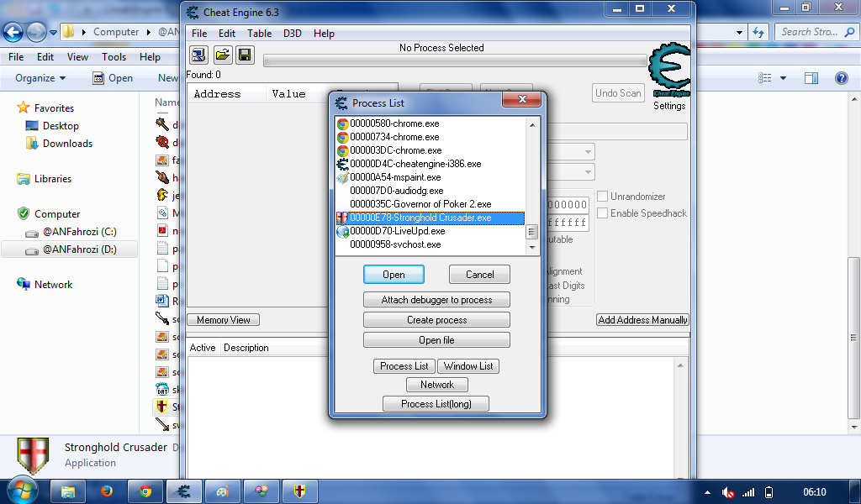
Task: Click the process list scrollbar thumb
Action: pos(531,232)
